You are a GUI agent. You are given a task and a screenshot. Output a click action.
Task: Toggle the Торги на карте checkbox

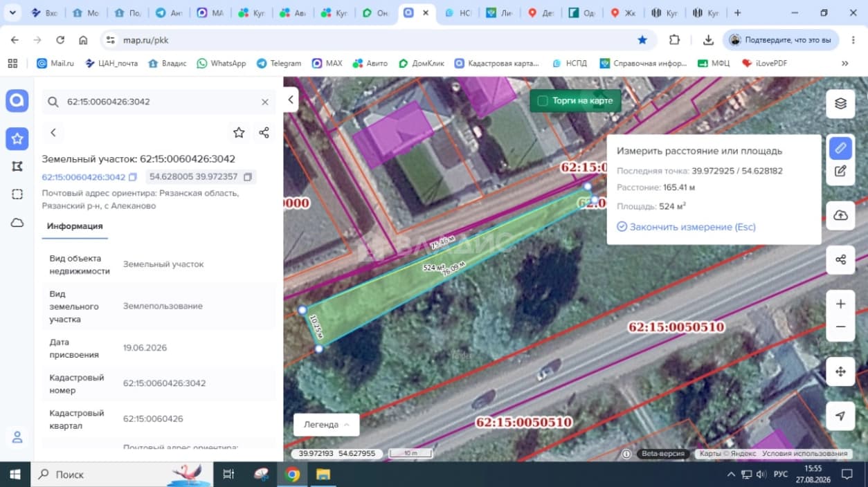543,101
